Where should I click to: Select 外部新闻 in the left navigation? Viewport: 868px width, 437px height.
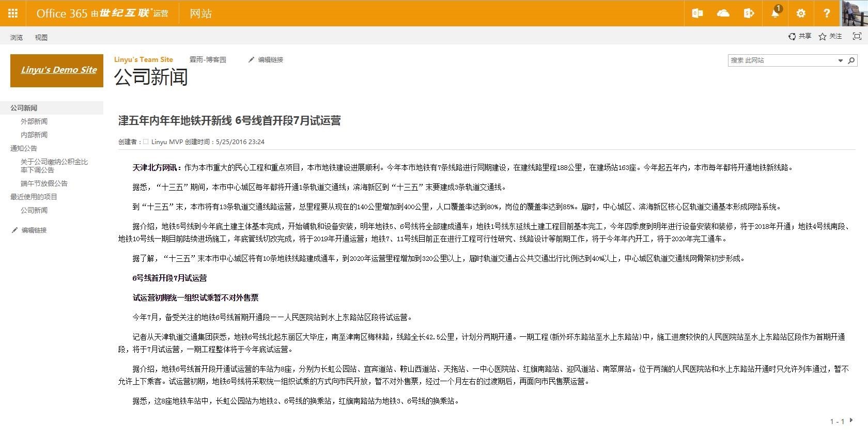34,121
